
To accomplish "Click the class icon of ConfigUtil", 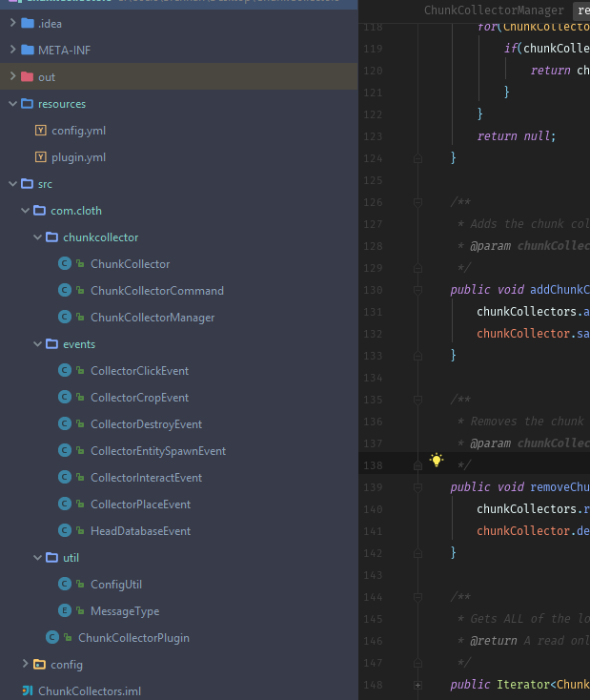I will pyautogui.click(x=65, y=584).
